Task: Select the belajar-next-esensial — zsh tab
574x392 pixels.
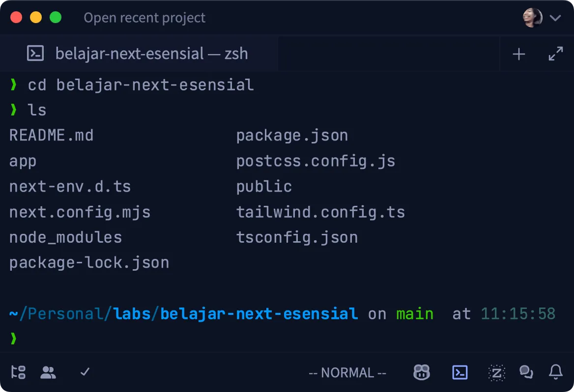Action: 151,54
